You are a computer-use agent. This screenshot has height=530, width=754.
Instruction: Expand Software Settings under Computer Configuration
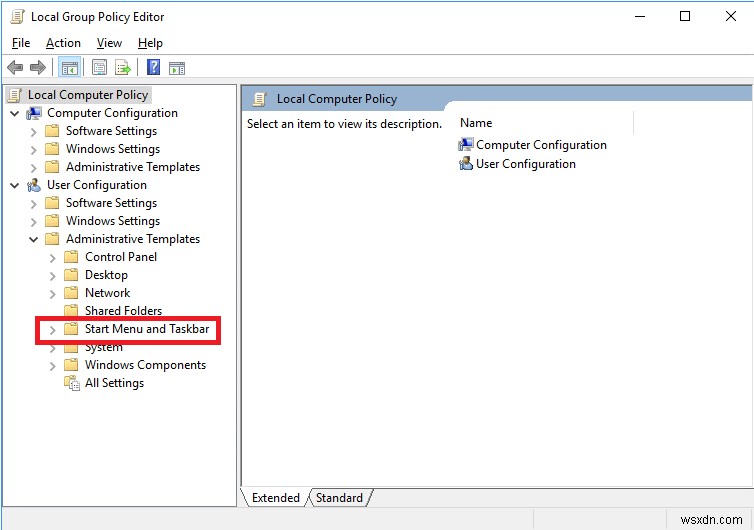click(33, 132)
